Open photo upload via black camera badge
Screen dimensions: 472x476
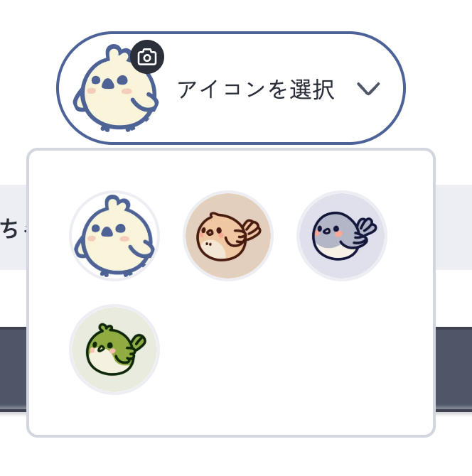tap(147, 57)
